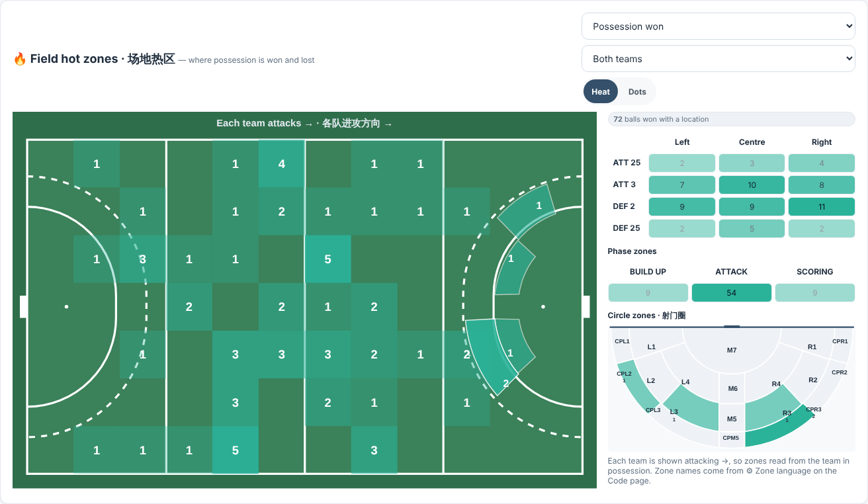Image resolution: width=868 pixels, height=504 pixels.
Task: Select the BUILD UP phase zone
Action: pos(648,292)
